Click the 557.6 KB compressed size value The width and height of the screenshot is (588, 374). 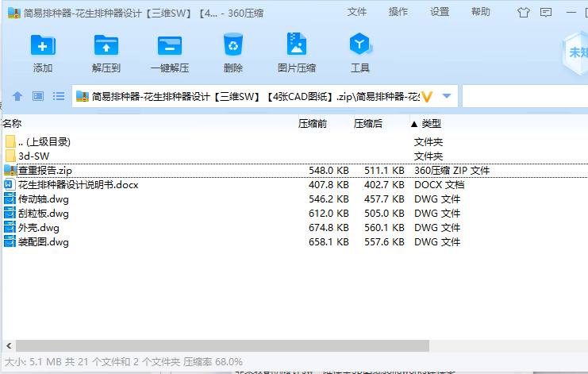(384, 241)
